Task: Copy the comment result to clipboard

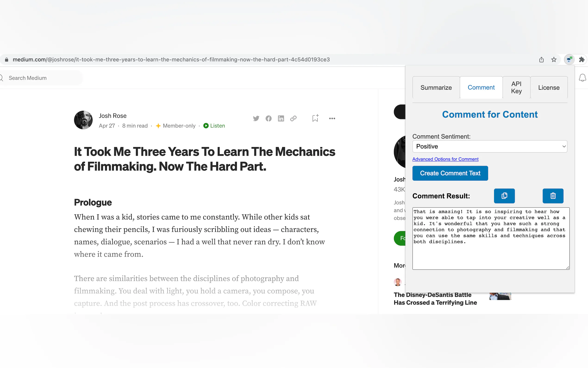Action: click(504, 196)
